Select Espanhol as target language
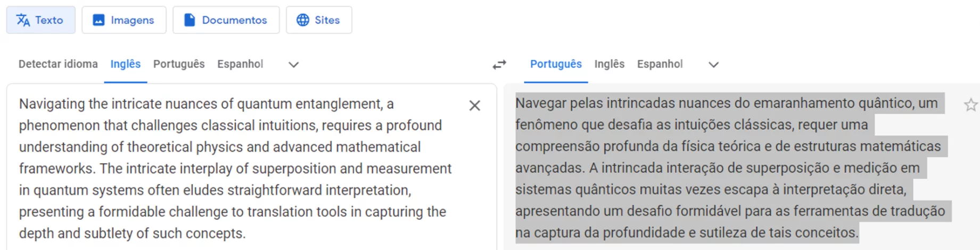Image resolution: width=980 pixels, height=250 pixels. pos(660,64)
